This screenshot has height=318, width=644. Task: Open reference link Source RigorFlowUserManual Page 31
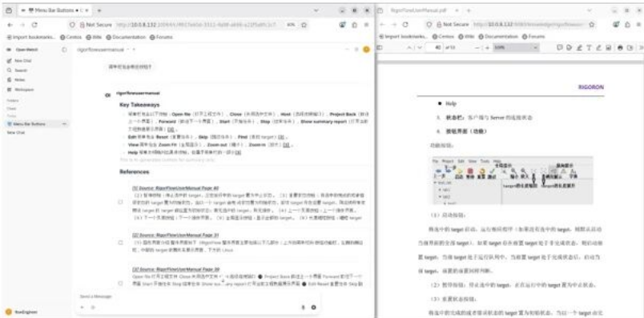(175, 235)
